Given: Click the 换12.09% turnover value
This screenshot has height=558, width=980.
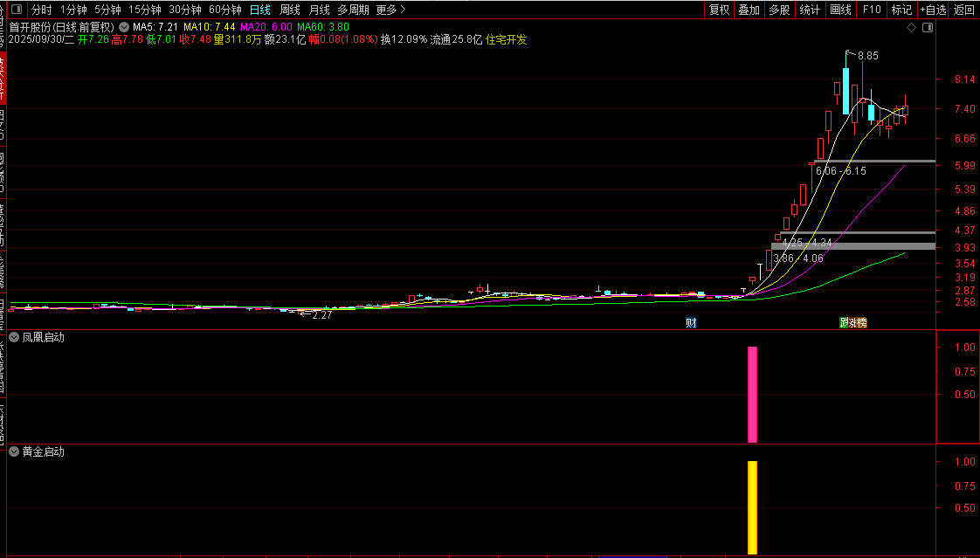Looking at the screenshot, I should pos(404,39).
